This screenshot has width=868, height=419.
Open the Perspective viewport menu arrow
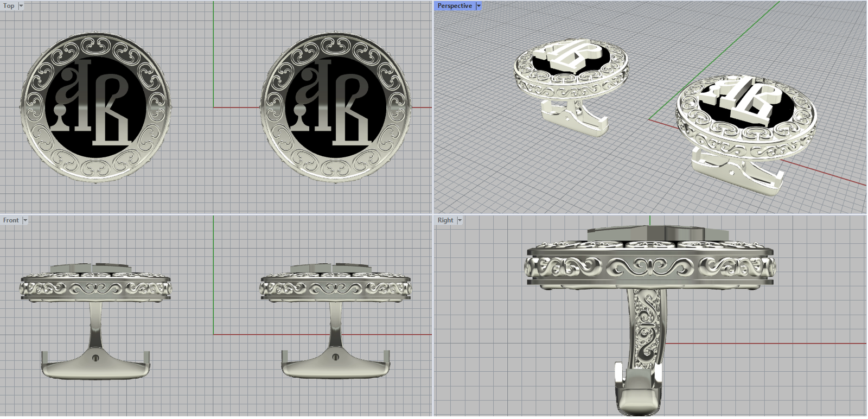pyautogui.click(x=478, y=6)
